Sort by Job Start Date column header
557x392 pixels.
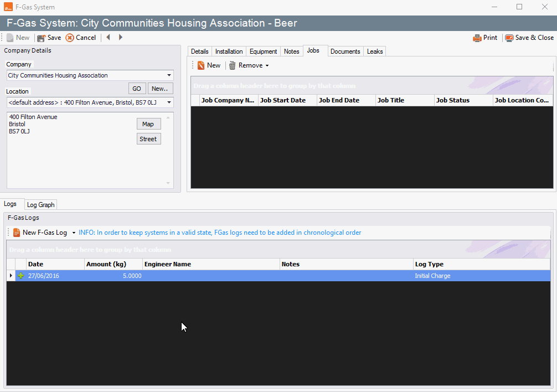pos(287,100)
